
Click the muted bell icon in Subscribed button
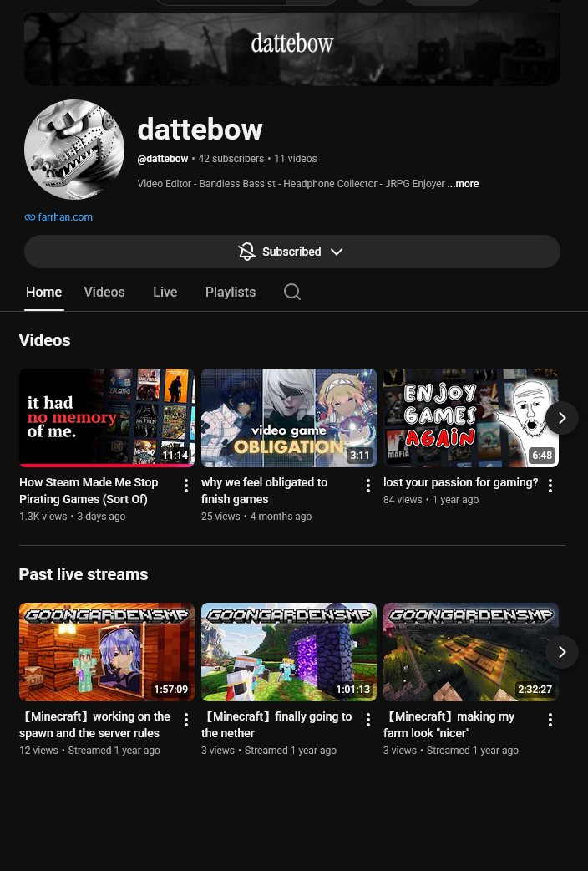(247, 252)
